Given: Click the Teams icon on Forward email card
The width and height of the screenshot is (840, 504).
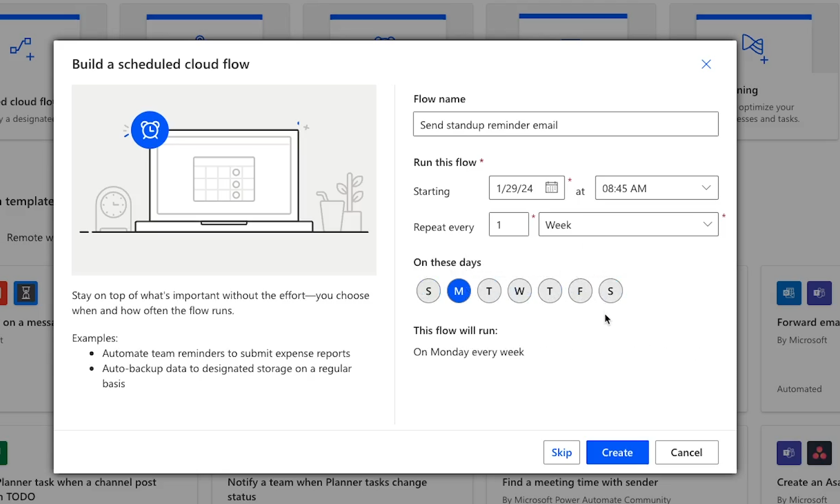Looking at the screenshot, I should coord(819,293).
